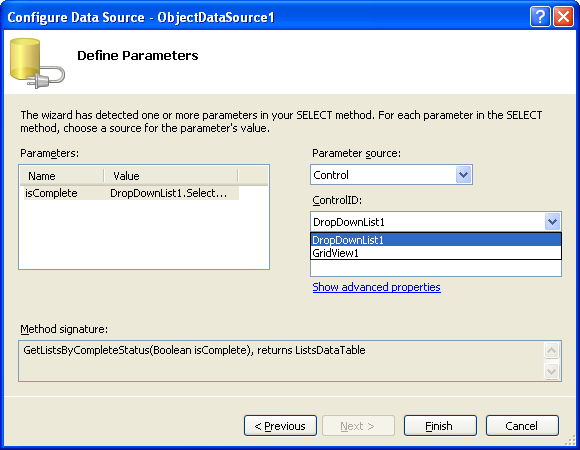580x450 pixels.
Task: Click the ControlID DropDownList1 text field
Action: pyautogui.click(x=427, y=222)
